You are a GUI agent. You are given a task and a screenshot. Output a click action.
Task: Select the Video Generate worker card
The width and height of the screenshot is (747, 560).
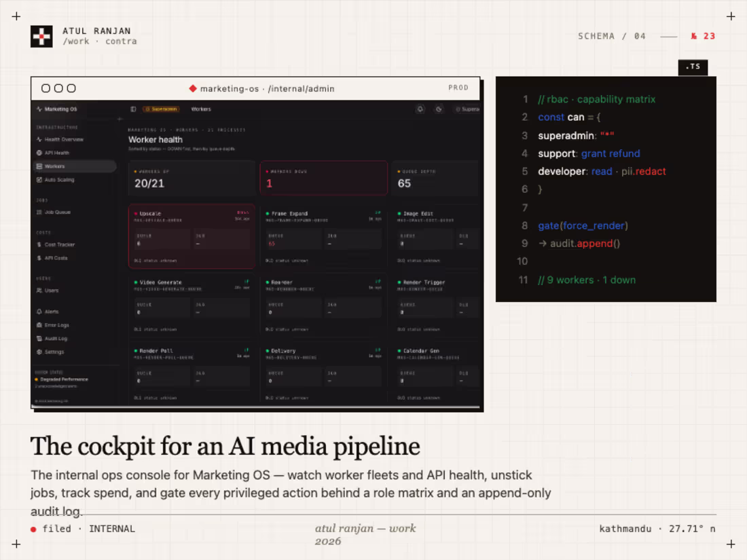192,305
